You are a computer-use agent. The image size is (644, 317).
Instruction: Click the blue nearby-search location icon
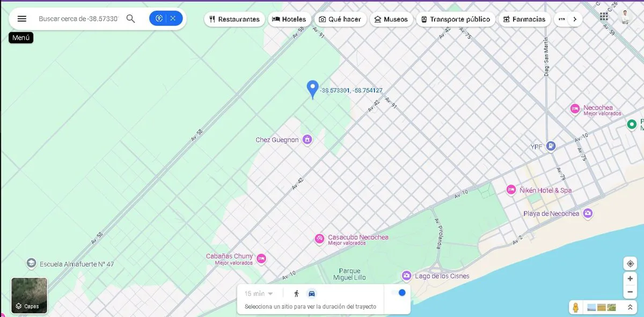(x=159, y=19)
